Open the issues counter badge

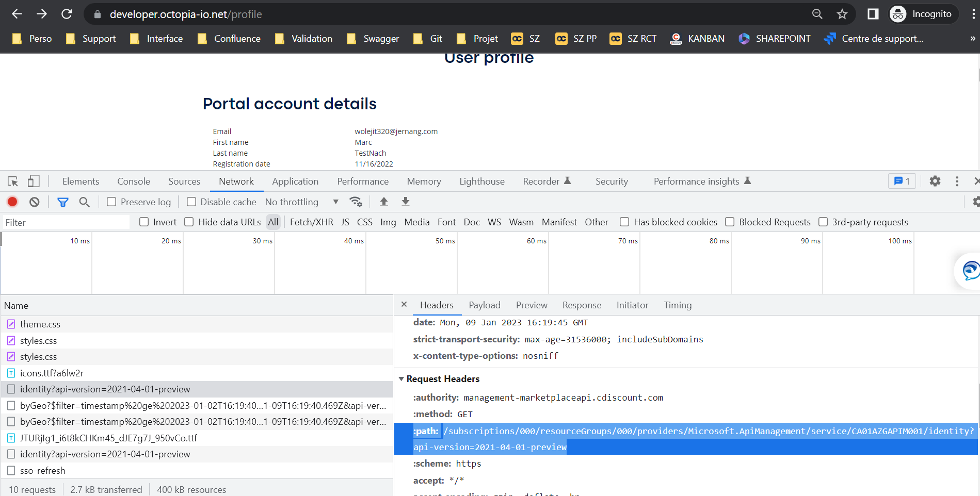coord(902,181)
